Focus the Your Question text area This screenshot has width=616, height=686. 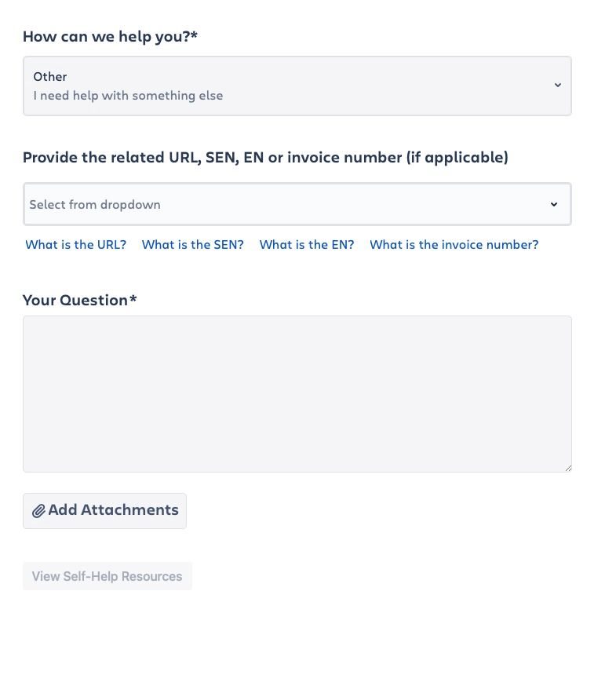pyautogui.click(x=297, y=394)
